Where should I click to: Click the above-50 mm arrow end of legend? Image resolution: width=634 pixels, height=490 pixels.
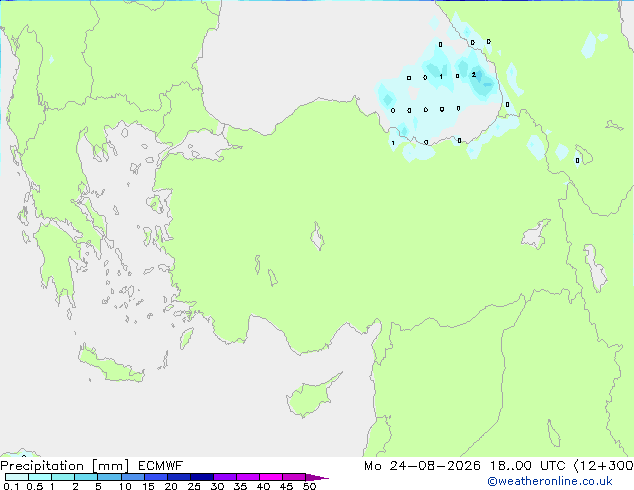(317, 477)
